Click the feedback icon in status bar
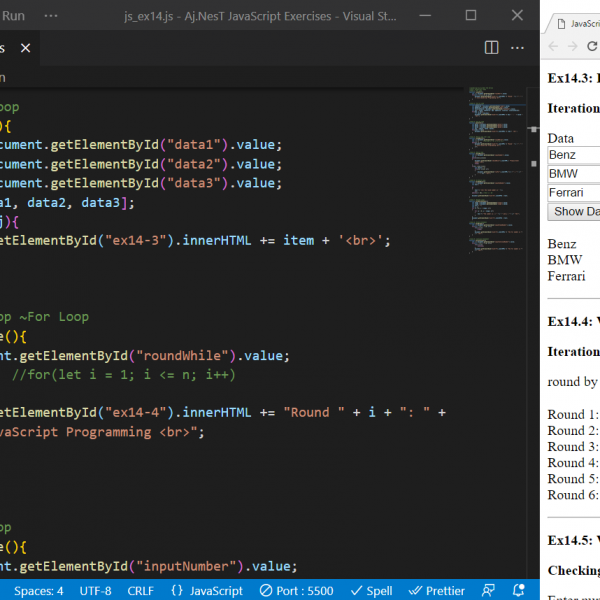Screen dimensions: 600x600 pyautogui.click(x=489, y=590)
